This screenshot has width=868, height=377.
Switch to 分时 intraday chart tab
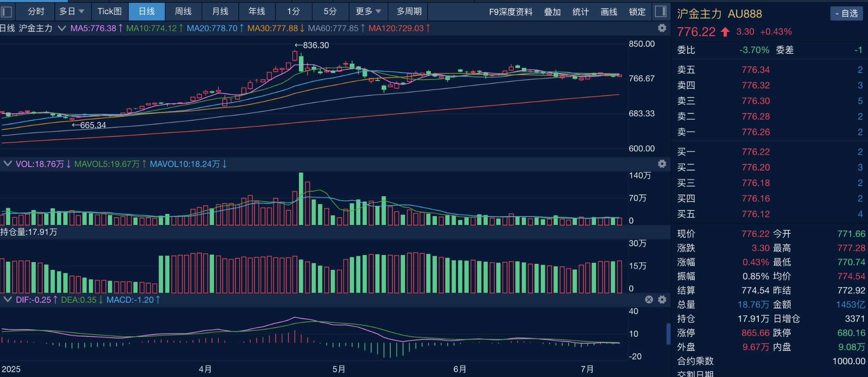(36, 11)
